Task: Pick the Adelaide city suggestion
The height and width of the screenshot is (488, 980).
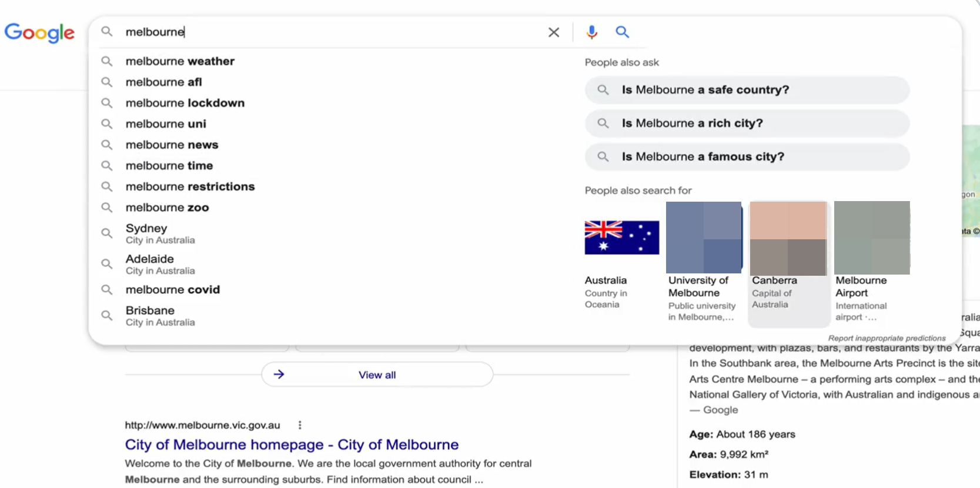Action: coord(160,264)
